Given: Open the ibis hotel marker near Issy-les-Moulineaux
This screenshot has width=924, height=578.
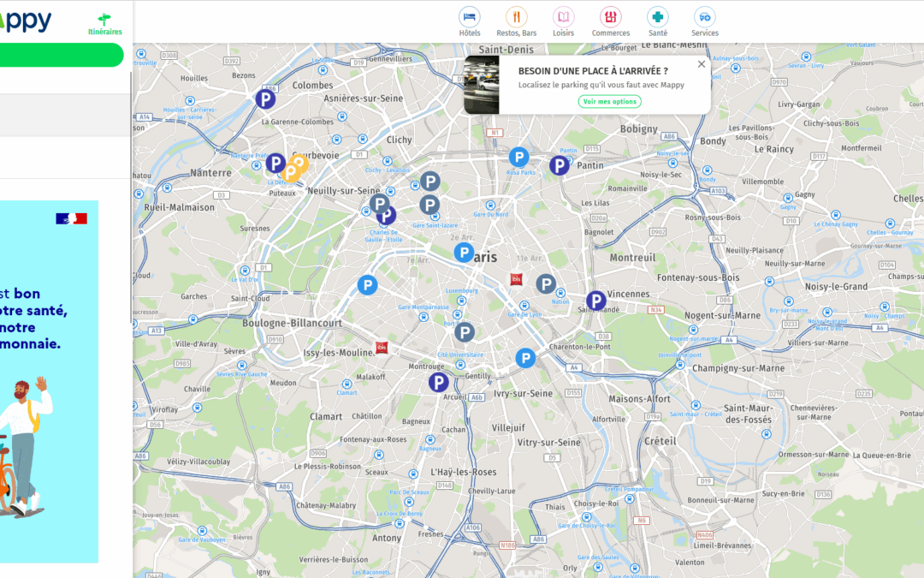Looking at the screenshot, I should [382, 348].
